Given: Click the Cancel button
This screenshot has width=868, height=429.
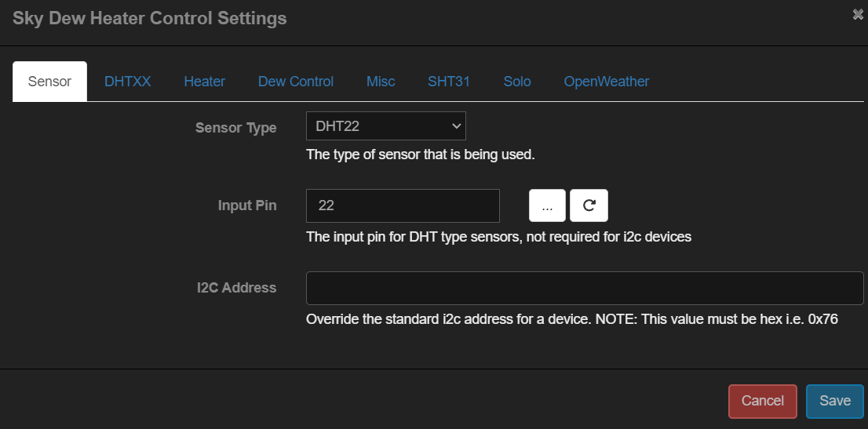Looking at the screenshot, I should 762,401.
